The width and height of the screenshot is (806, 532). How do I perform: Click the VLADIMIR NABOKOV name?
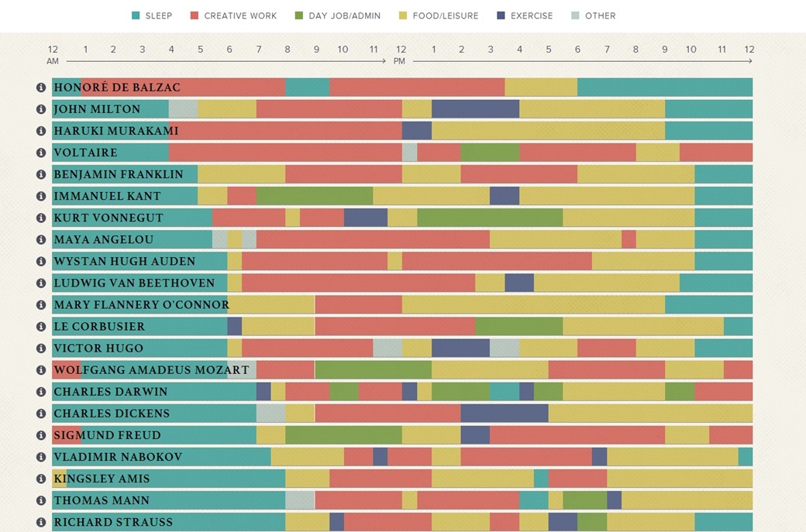(118, 457)
